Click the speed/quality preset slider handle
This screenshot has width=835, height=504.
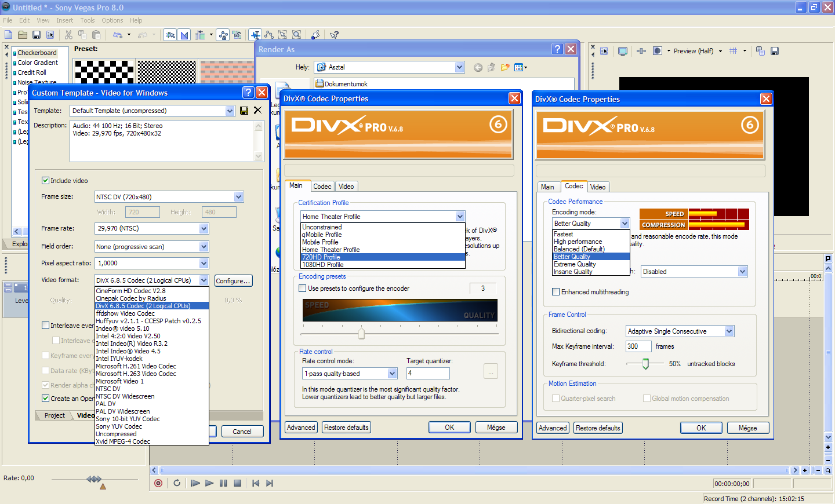click(x=362, y=333)
